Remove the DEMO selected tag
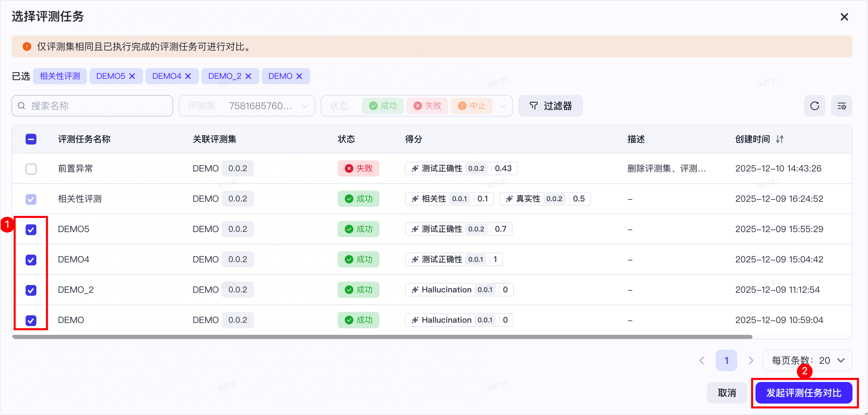868x415 pixels. [299, 76]
